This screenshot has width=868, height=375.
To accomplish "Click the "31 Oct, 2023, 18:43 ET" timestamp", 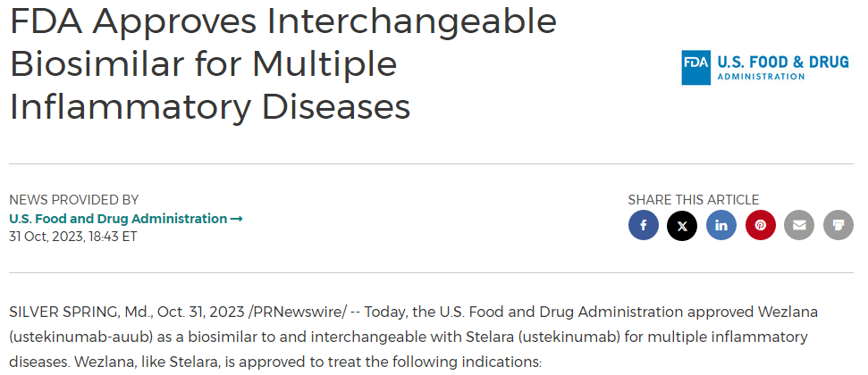I will pos(73,237).
